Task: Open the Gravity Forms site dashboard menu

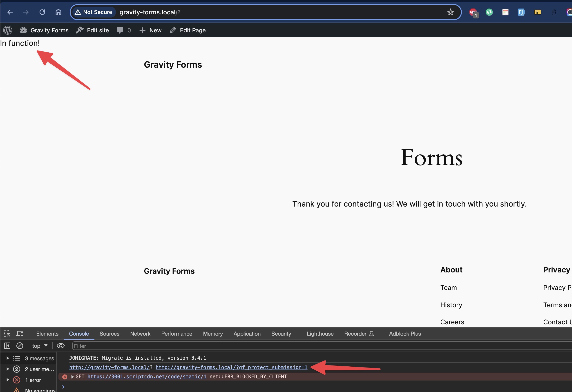Action: click(x=44, y=30)
